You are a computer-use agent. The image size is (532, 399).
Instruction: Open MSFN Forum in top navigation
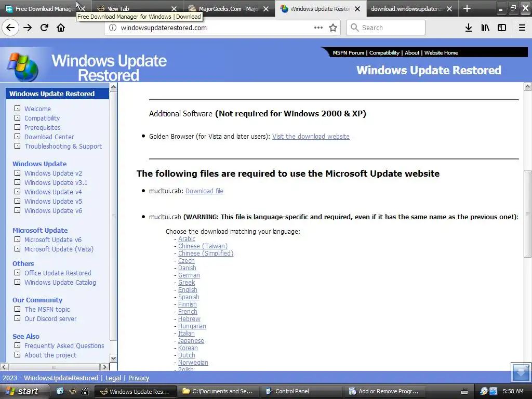click(349, 53)
